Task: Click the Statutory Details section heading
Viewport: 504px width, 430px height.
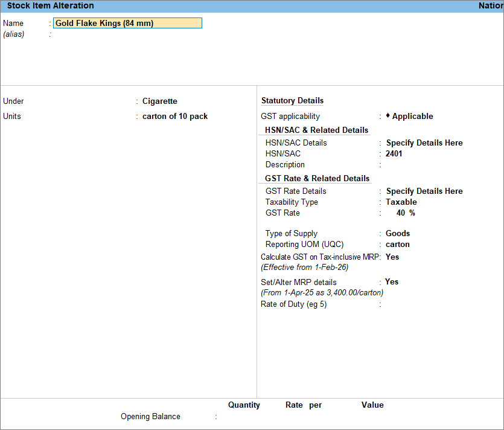Action: pos(292,101)
